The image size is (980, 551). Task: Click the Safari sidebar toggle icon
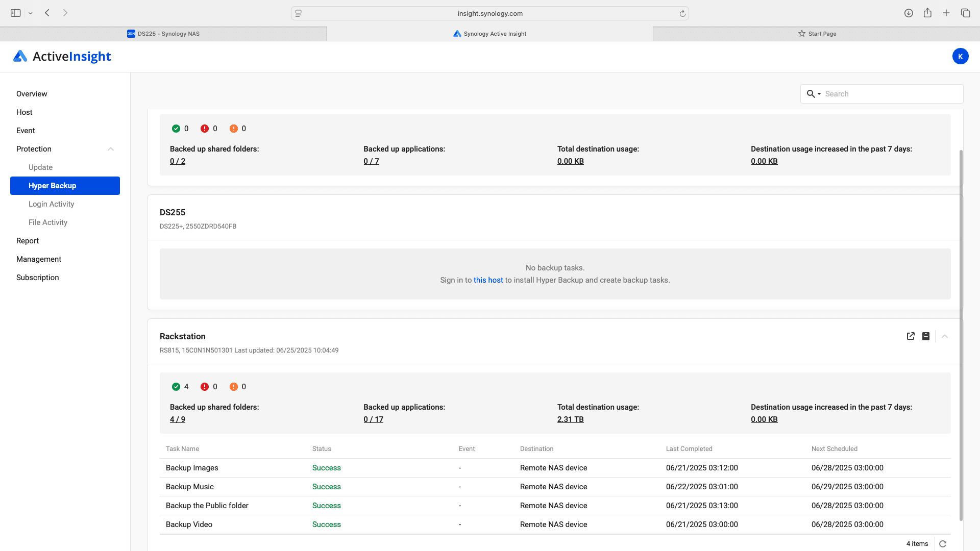click(x=16, y=13)
